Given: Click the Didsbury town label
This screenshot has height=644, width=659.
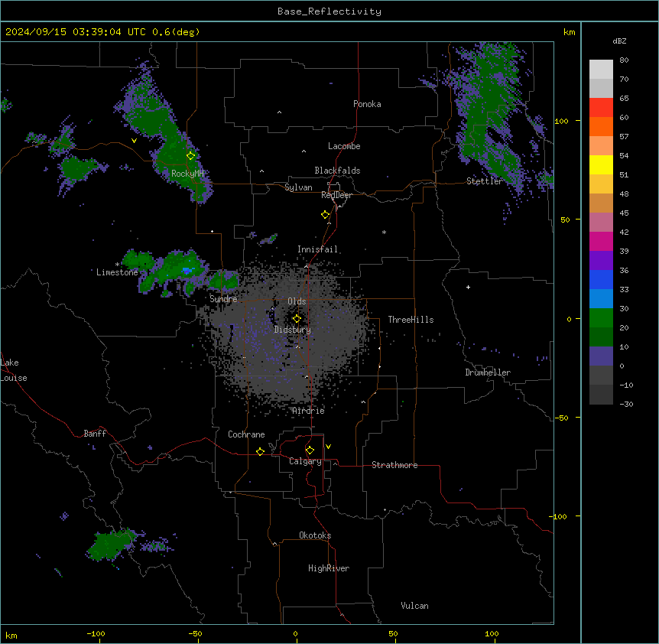Looking at the screenshot, I should [293, 330].
